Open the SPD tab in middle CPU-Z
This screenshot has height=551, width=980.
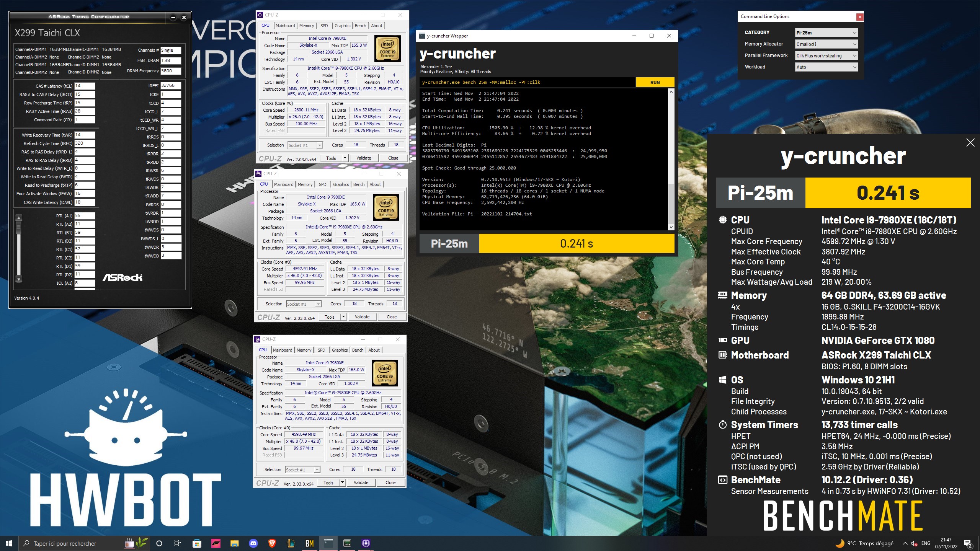(x=323, y=184)
